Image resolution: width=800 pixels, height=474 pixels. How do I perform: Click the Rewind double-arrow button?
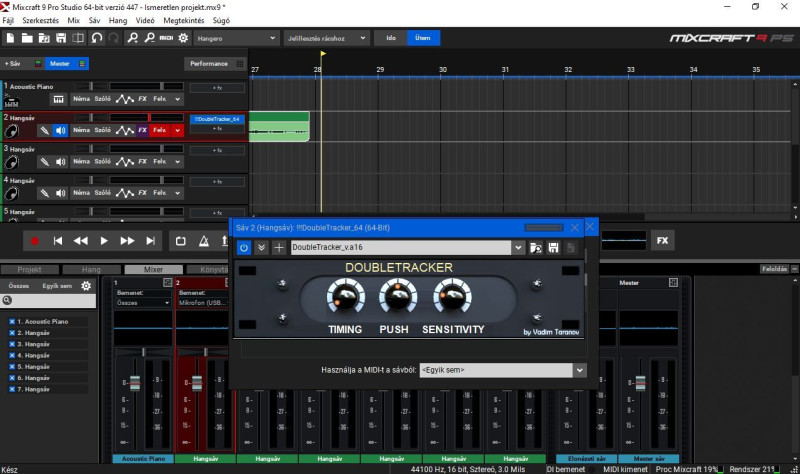[x=81, y=241]
